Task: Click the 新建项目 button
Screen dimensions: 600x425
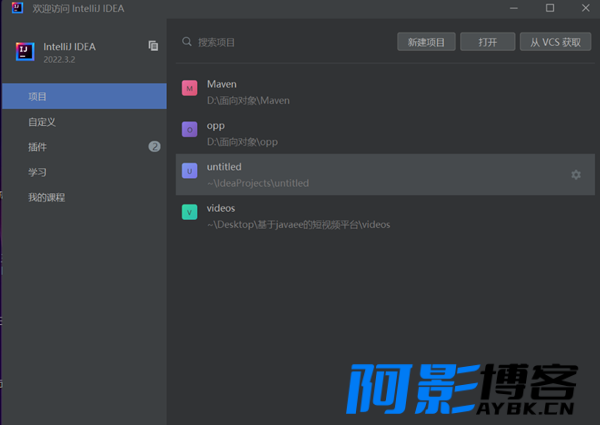Action: 426,42
